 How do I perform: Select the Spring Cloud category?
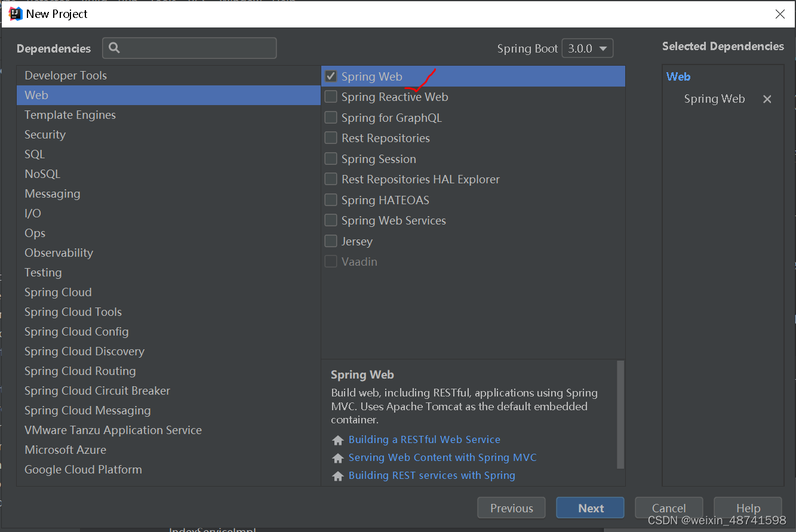tap(168, 292)
